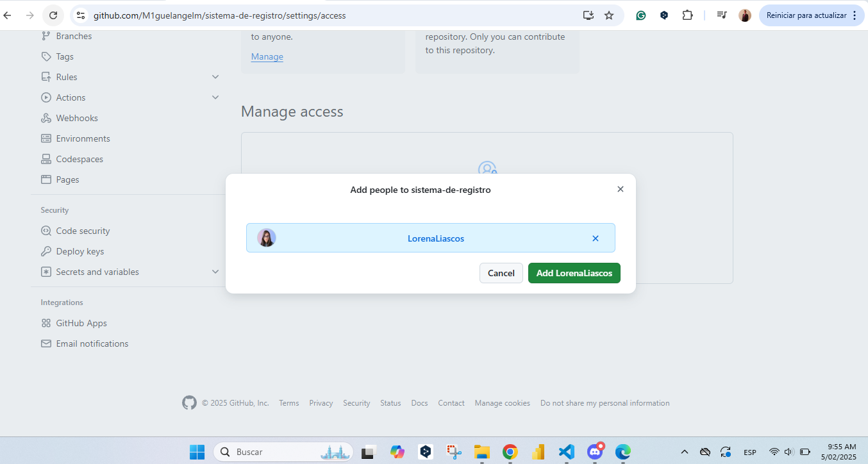Close the Add people dialog with X
868x464 pixels.
[620, 189]
